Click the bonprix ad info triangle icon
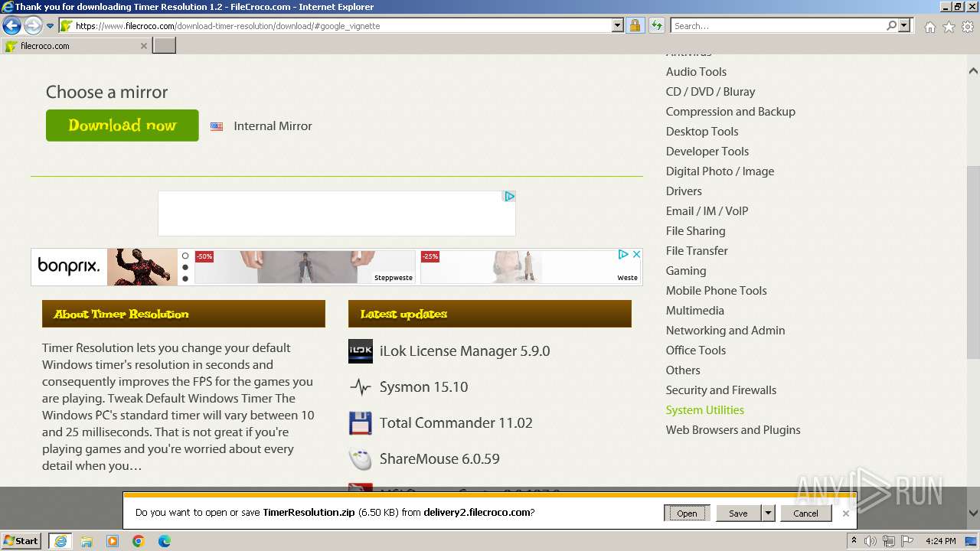Viewport: 980px width, 551px height. (x=623, y=254)
